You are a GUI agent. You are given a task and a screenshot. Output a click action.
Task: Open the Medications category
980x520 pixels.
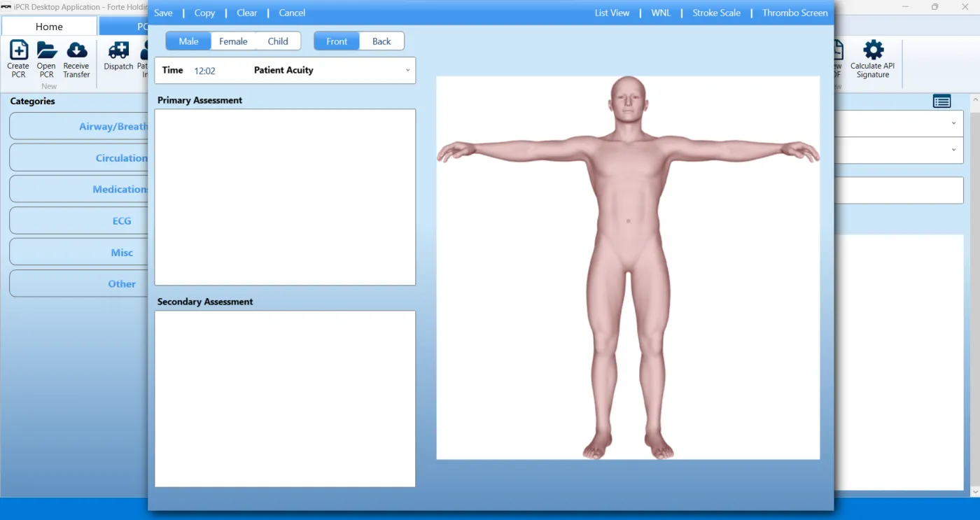[x=79, y=189]
